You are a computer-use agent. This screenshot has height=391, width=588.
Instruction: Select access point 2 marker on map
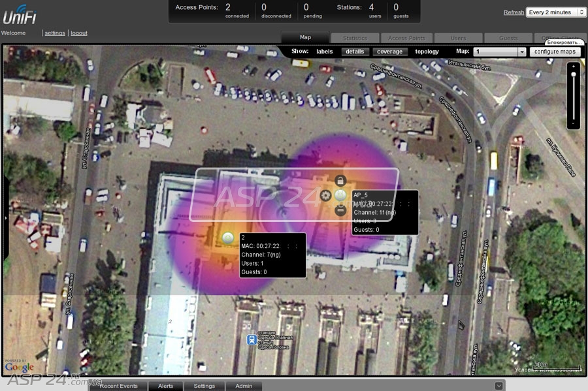[x=227, y=239]
